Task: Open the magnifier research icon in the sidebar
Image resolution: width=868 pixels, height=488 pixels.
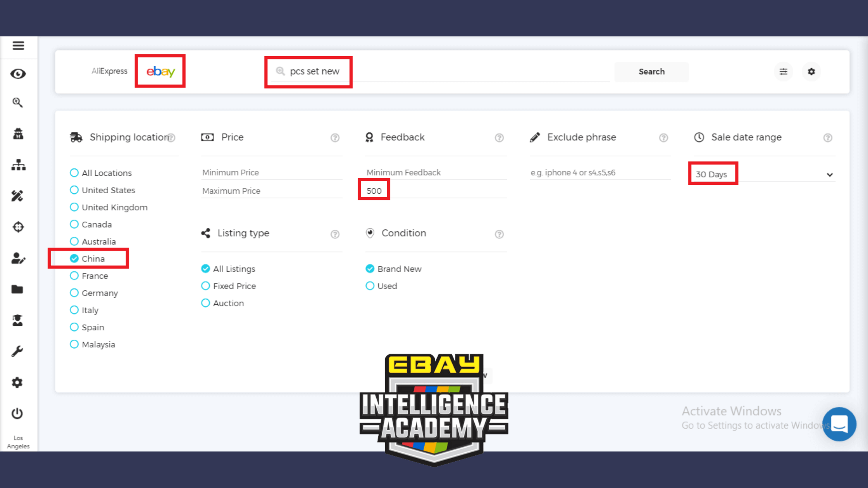Action: tap(17, 102)
